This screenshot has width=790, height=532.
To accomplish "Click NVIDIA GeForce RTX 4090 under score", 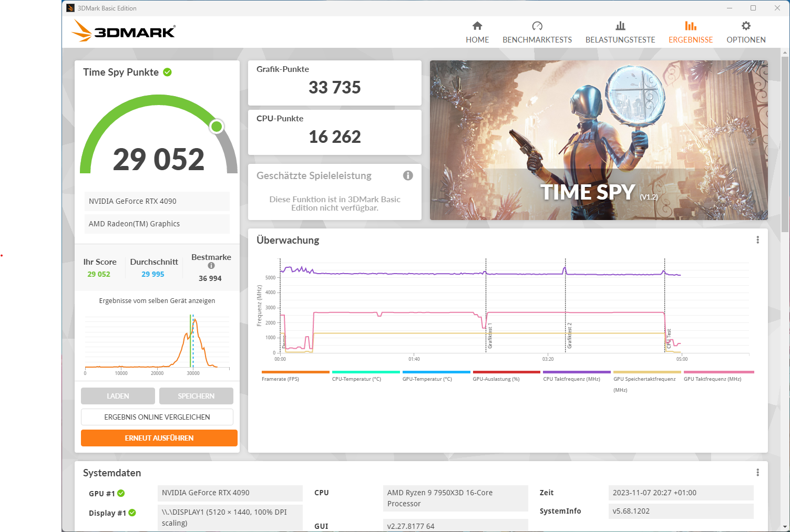I will (157, 201).
